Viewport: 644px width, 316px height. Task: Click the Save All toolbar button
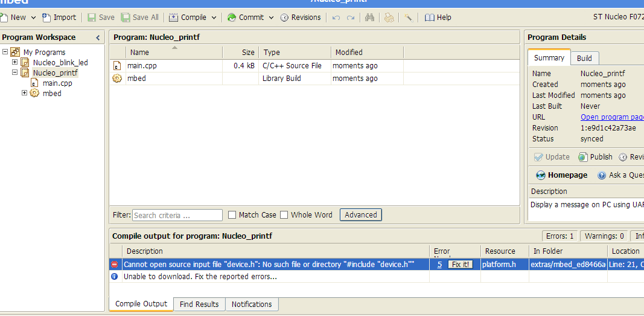click(140, 18)
